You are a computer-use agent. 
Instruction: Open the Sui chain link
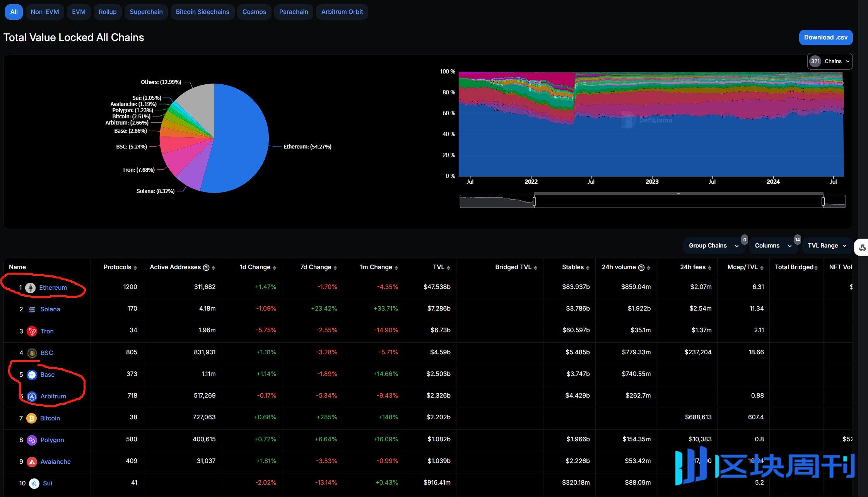click(x=48, y=483)
